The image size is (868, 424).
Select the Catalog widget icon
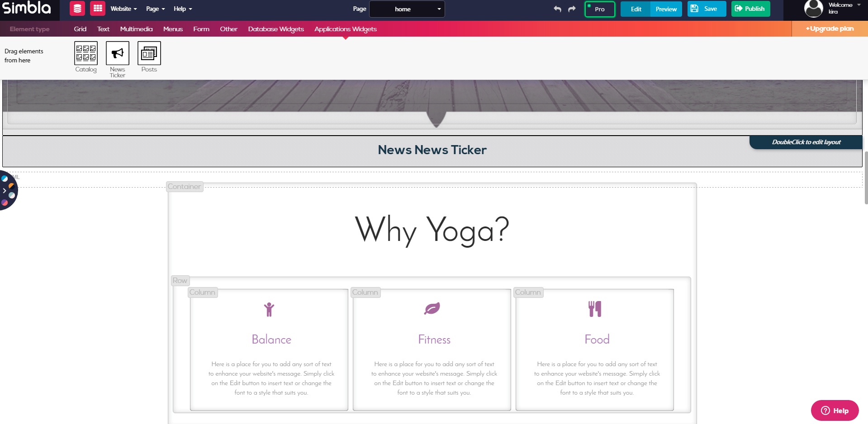[x=86, y=53]
